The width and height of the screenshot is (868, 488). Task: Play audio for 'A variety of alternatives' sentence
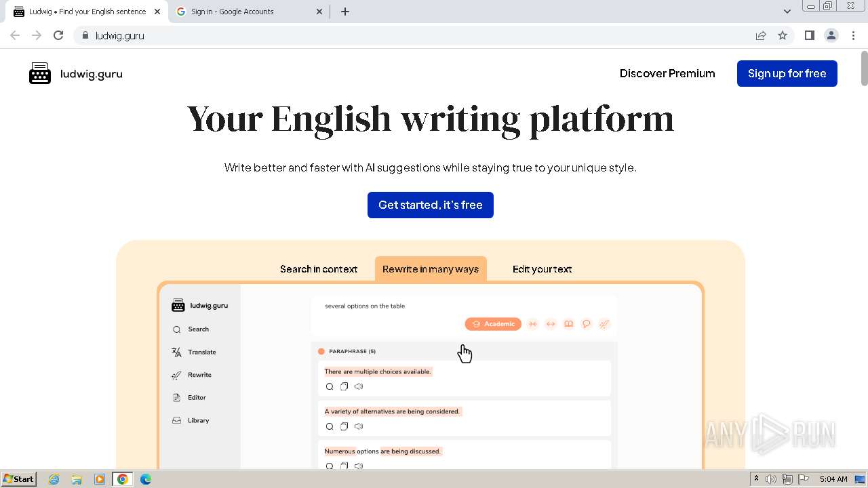(x=359, y=426)
